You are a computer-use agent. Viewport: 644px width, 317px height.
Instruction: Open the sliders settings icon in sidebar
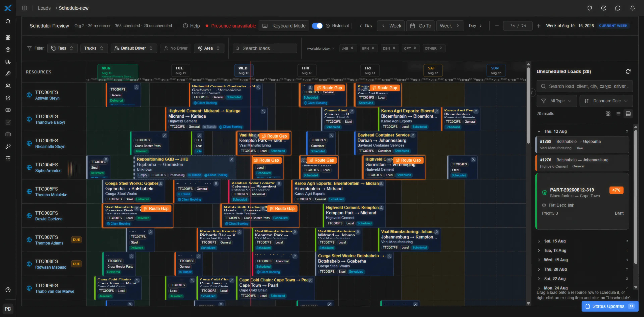coord(8,158)
